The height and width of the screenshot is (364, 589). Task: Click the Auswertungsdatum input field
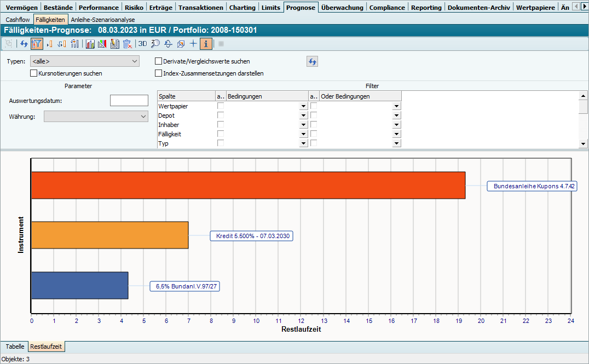tap(129, 101)
